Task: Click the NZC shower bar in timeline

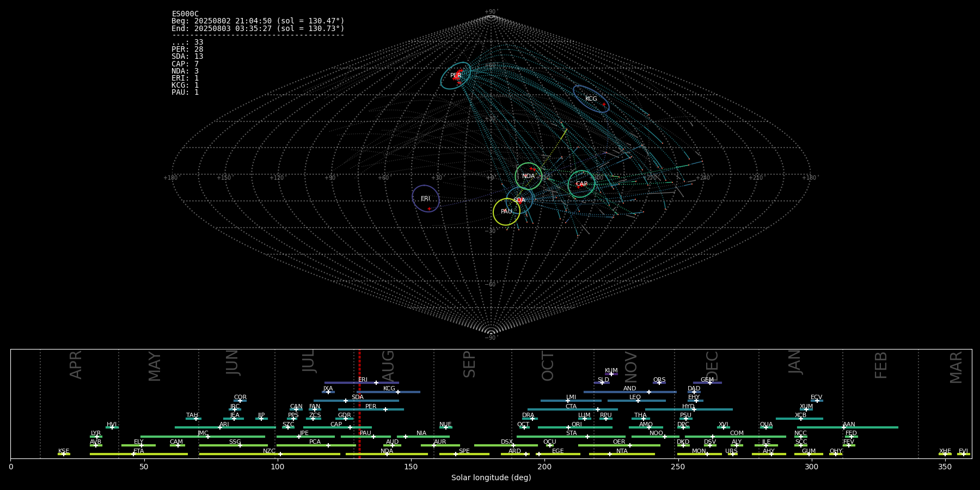Action: pyautogui.click(x=269, y=454)
